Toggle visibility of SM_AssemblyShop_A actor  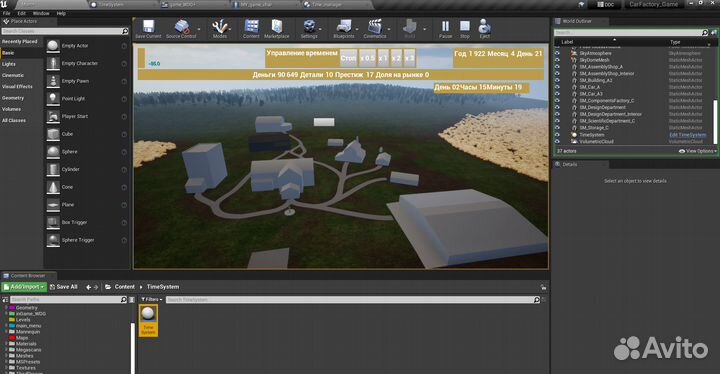(x=557, y=67)
